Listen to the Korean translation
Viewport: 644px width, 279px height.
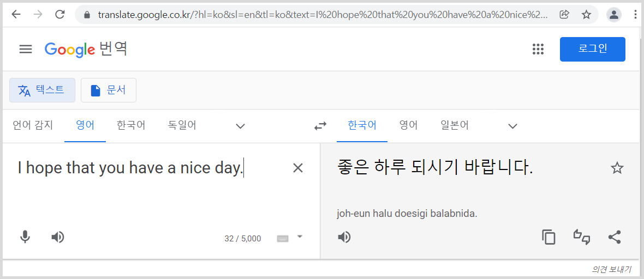pos(344,237)
